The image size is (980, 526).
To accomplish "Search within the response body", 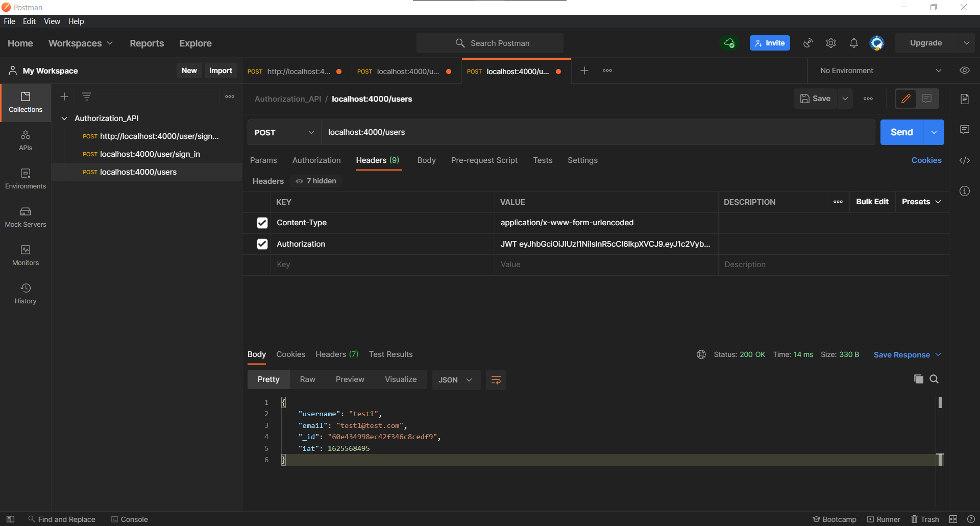I will click(x=934, y=379).
